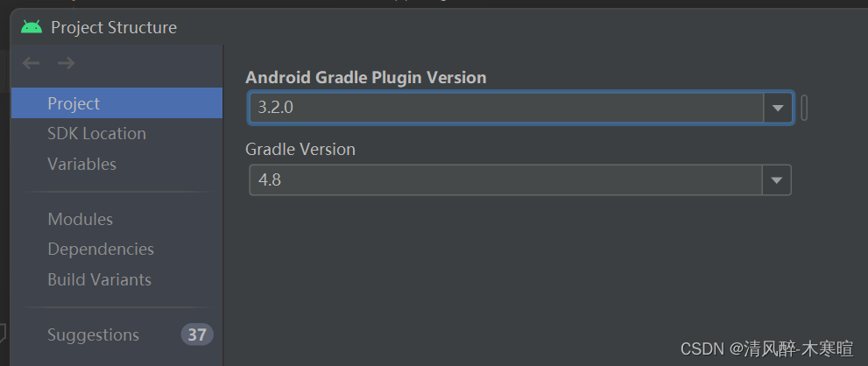Image resolution: width=868 pixels, height=366 pixels.
Task: Go back using the left arrow
Action: 31,63
